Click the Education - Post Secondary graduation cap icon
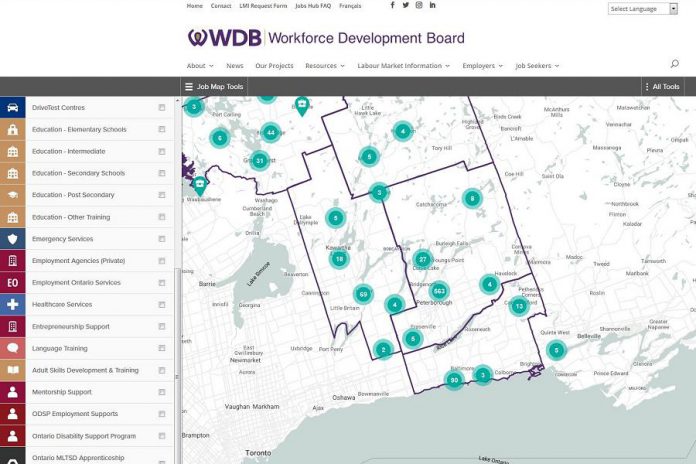The image size is (696, 464). coord(12,195)
